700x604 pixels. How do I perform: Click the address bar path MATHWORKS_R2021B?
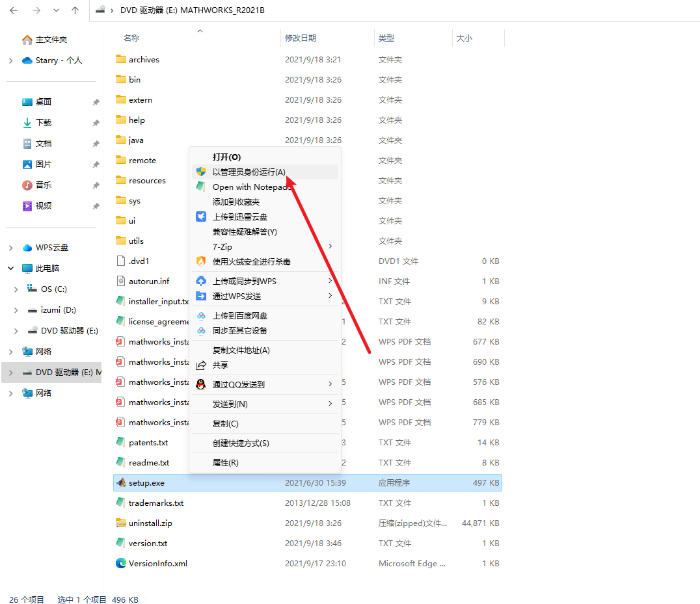tap(222, 10)
